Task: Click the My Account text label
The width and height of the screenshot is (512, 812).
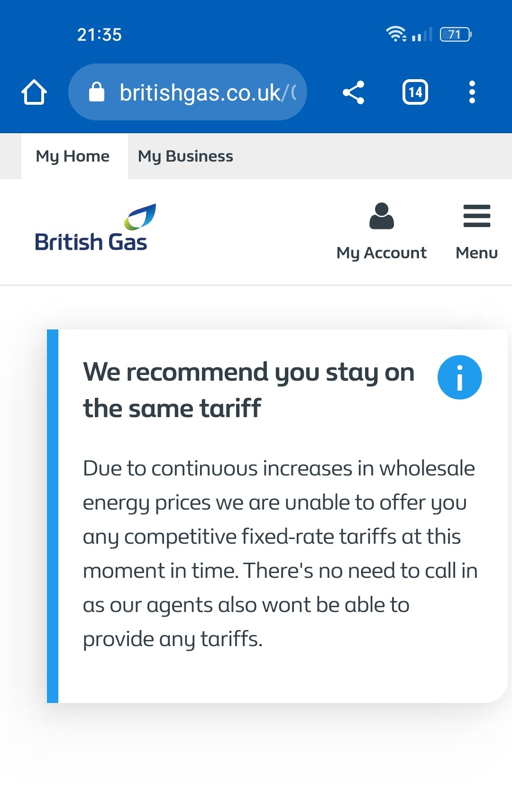Action: [x=382, y=253]
